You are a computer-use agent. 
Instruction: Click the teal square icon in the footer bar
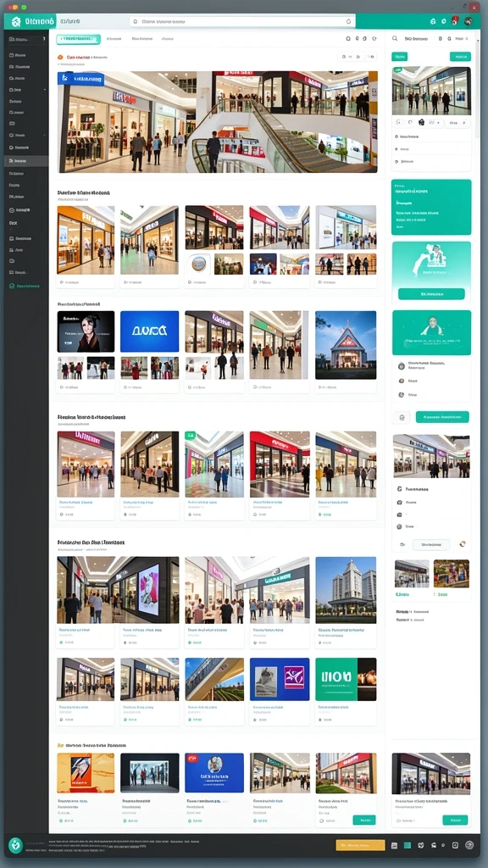coord(408,845)
